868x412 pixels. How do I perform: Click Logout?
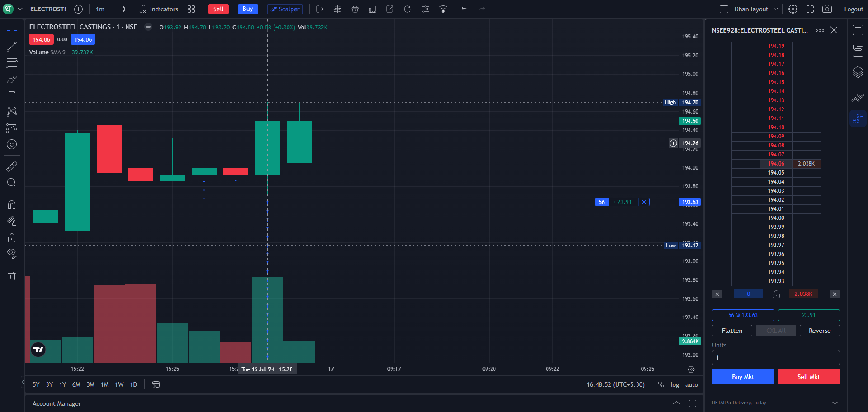point(854,9)
